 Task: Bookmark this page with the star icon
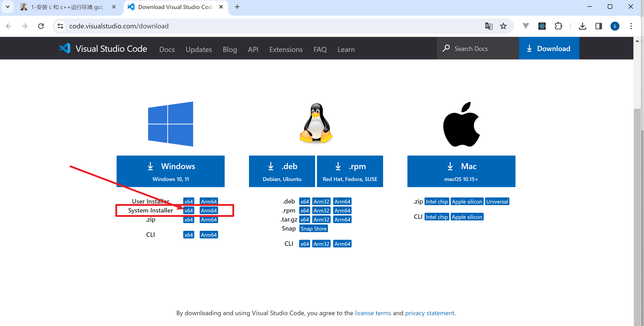tap(503, 26)
